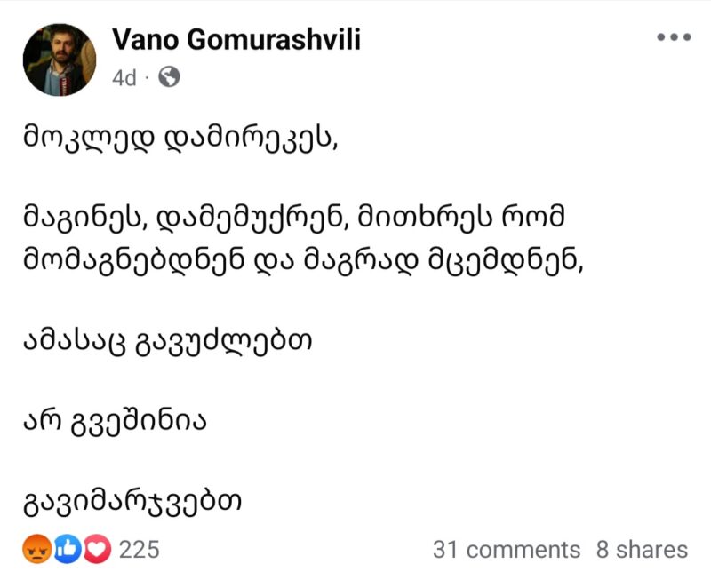Click the blue thumbs-up like reaction icon
The width and height of the screenshot is (711, 588).
tap(67, 550)
